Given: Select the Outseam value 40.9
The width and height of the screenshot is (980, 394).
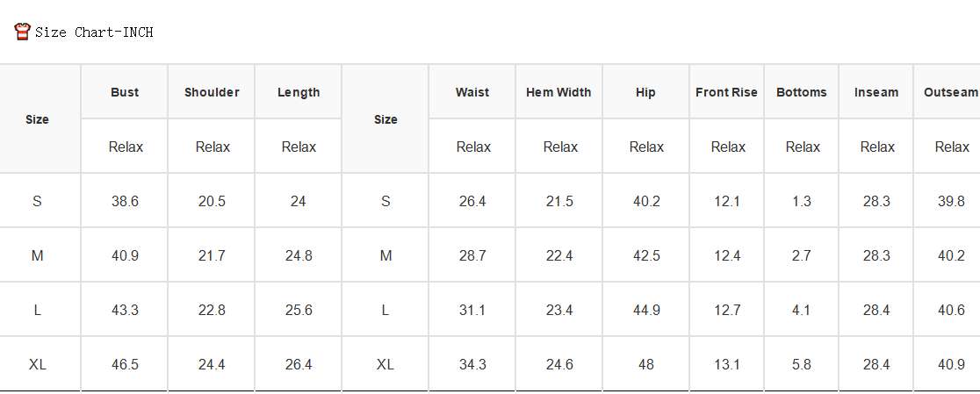Looking at the screenshot, I should point(951,364).
